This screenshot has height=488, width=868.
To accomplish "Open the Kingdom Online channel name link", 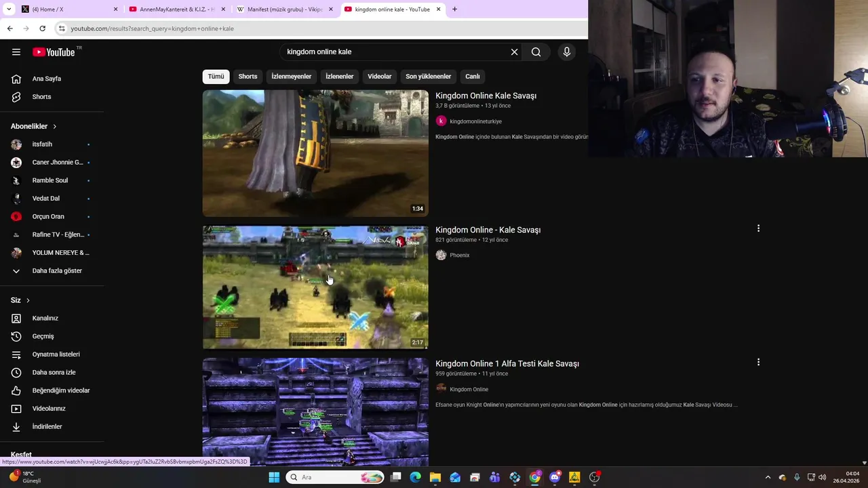I will pyautogui.click(x=469, y=390).
